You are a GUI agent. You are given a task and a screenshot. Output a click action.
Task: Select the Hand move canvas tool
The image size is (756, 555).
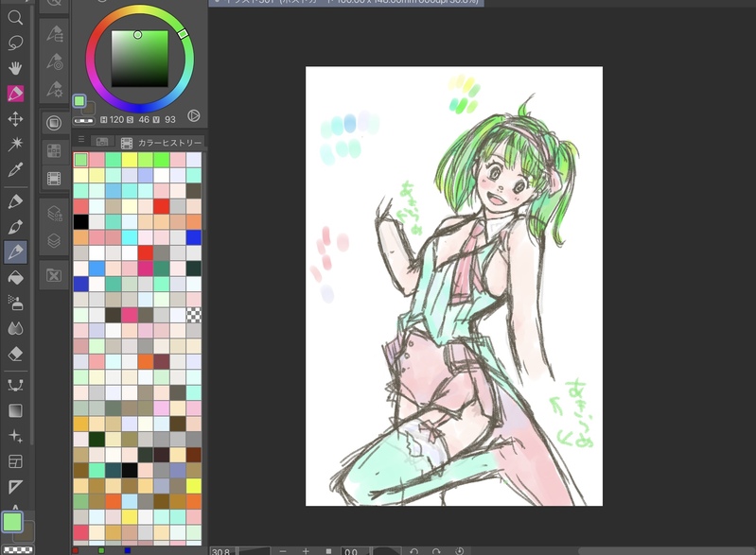pos(15,68)
